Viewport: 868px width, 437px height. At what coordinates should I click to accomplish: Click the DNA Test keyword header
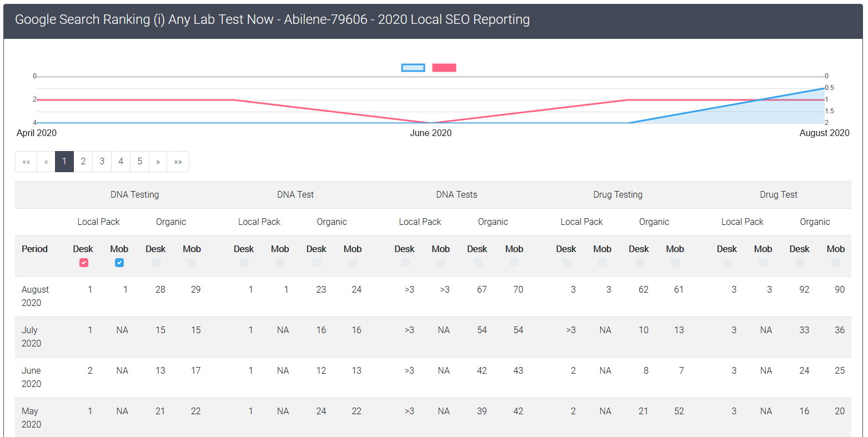coord(295,194)
